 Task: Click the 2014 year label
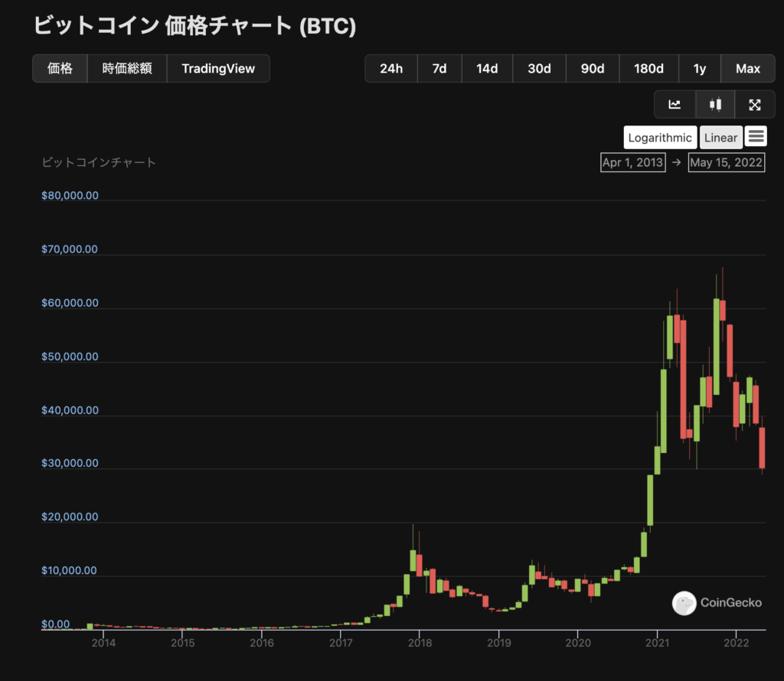[x=103, y=643]
